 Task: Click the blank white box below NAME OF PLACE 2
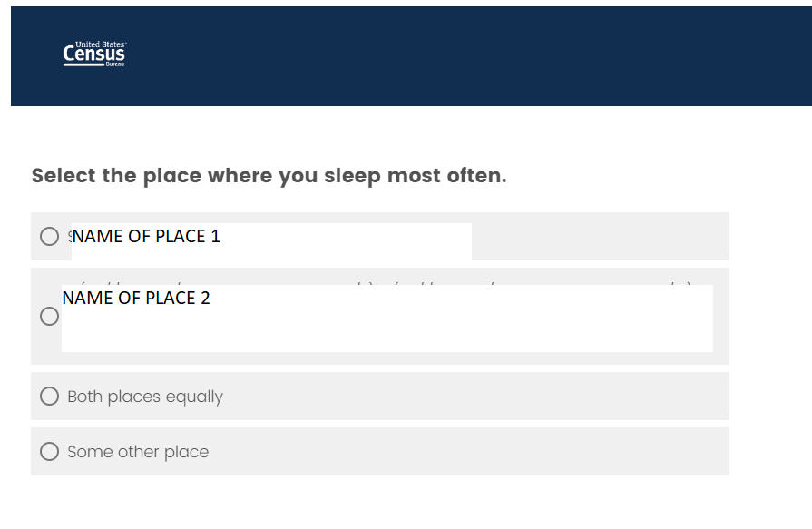[386, 332]
